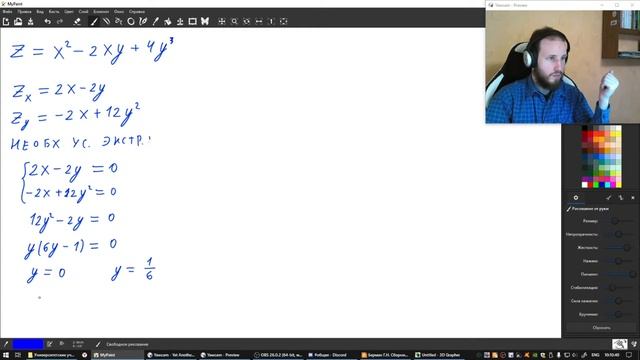Click the Reset view icon
The height and width of the screenshot is (360, 640).
[x=271, y=21]
